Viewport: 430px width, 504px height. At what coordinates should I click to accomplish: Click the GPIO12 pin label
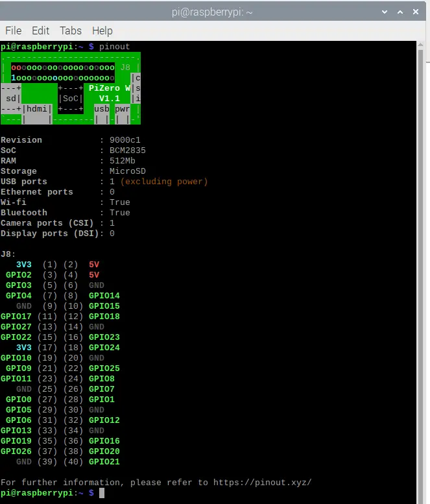coord(104,420)
